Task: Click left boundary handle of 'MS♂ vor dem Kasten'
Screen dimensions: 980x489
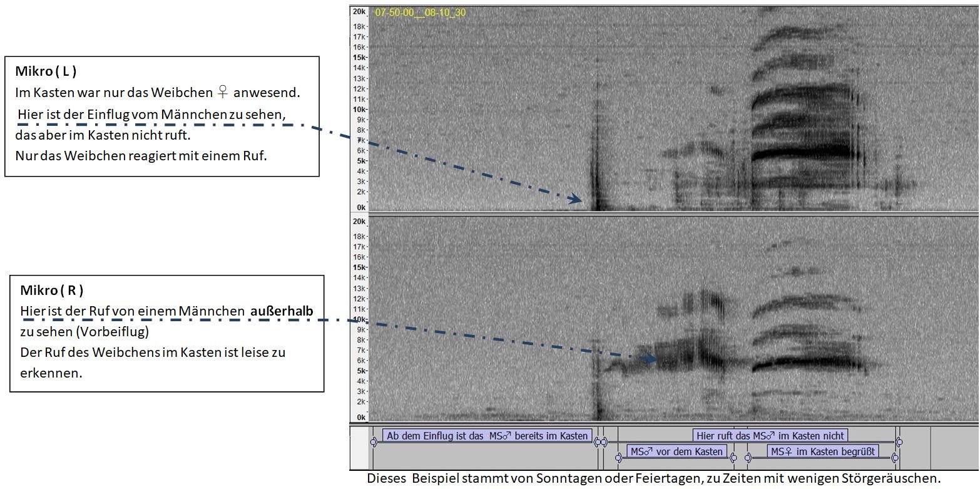Action: (x=619, y=458)
